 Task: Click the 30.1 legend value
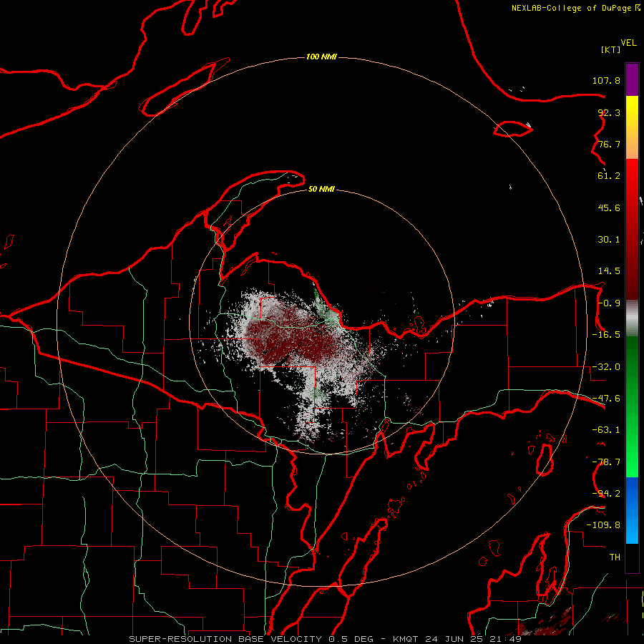tap(609, 240)
